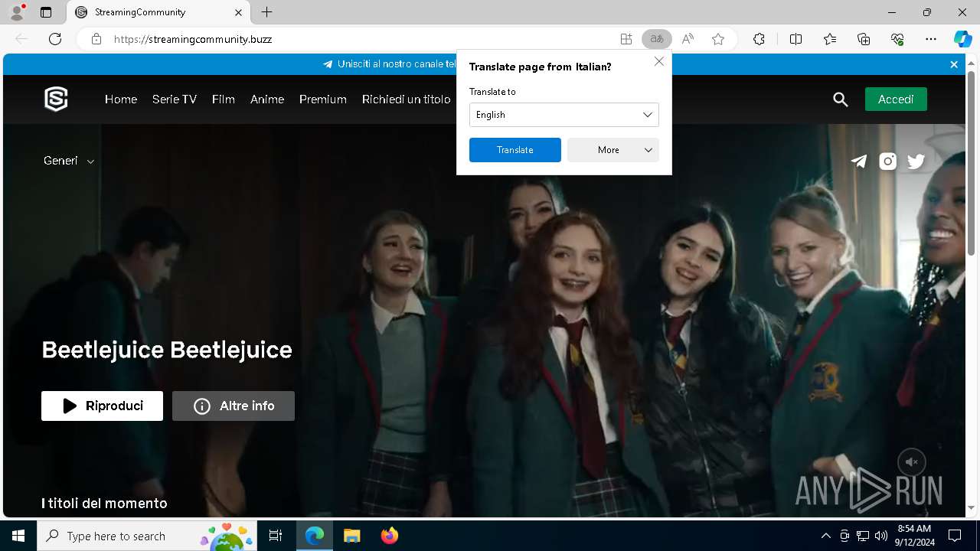The width and height of the screenshot is (980, 551).
Task: Open the Telegram social icon
Action: pyautogui.click(x=859, y=161)
